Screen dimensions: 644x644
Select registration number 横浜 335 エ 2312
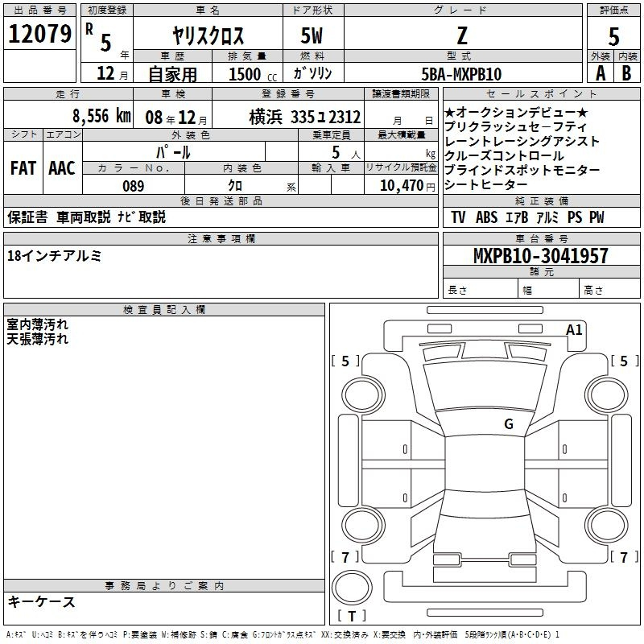click(304, 117)
